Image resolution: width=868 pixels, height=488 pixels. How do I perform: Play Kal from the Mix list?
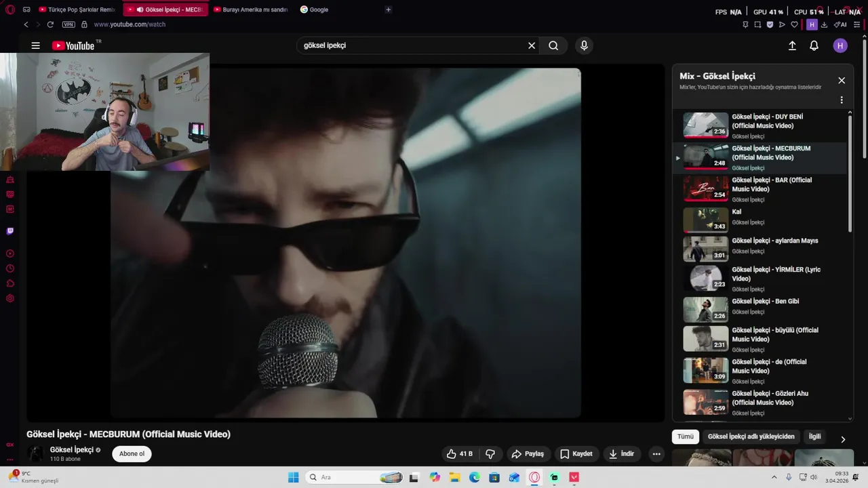[x=759, y=219]
